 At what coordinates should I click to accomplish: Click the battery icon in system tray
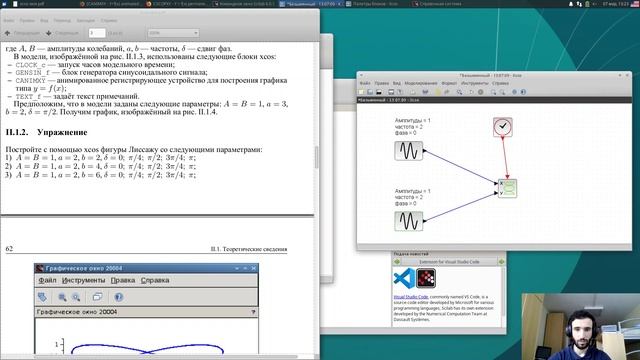(x=587, y=4)
